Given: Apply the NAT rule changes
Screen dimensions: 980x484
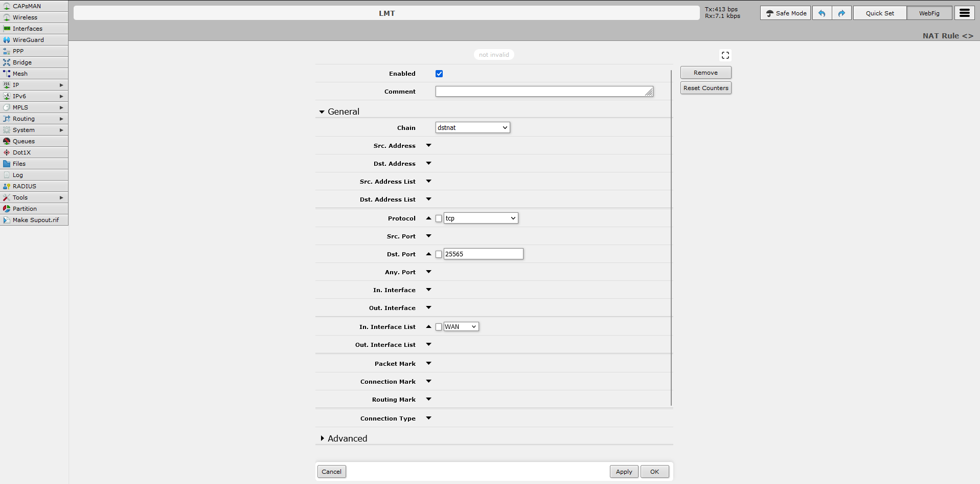Looking at the screenshot, I should (623, 471).
